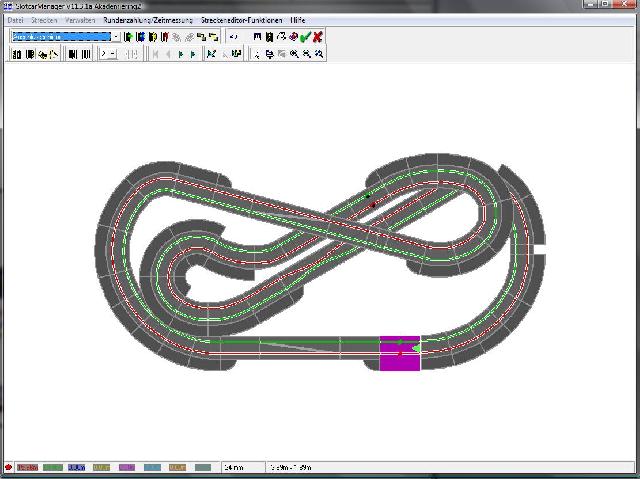
Task: Click the red dot icon in status bar
Action: (8, 467)
